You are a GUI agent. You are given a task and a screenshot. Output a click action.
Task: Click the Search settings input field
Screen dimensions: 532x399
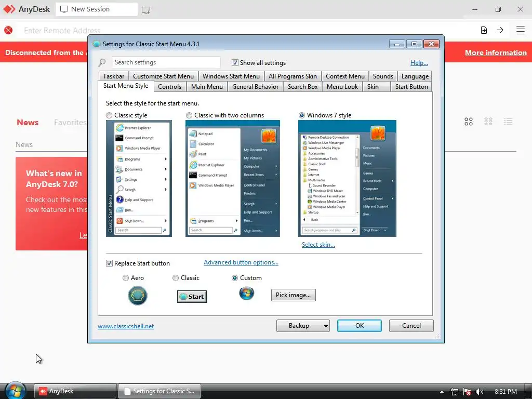(x=166, y=62)
